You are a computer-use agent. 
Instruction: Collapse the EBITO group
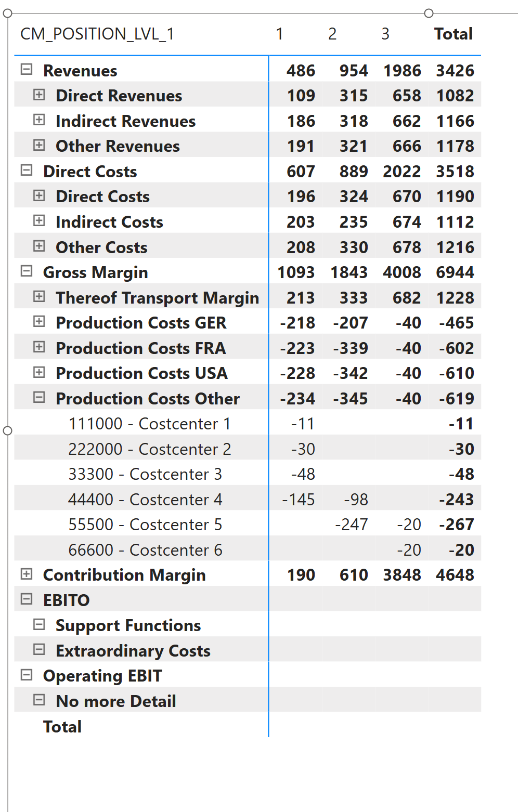coord(27,599)
